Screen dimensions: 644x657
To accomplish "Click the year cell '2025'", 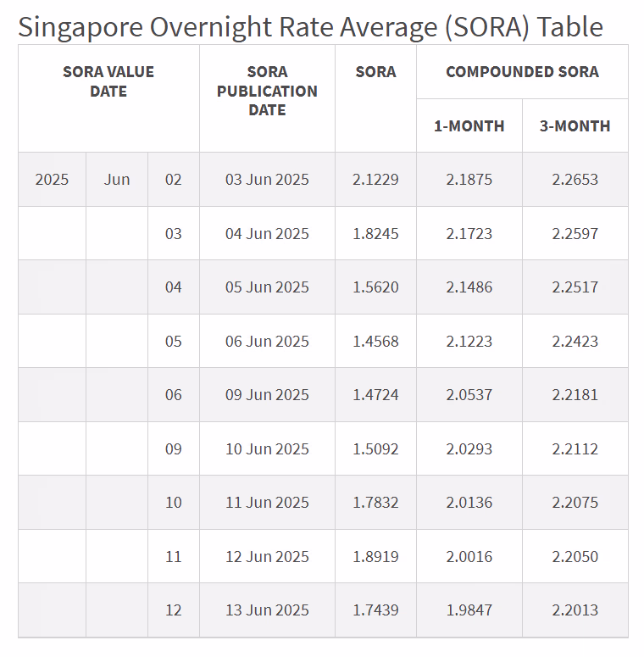I will pos(52,180).
